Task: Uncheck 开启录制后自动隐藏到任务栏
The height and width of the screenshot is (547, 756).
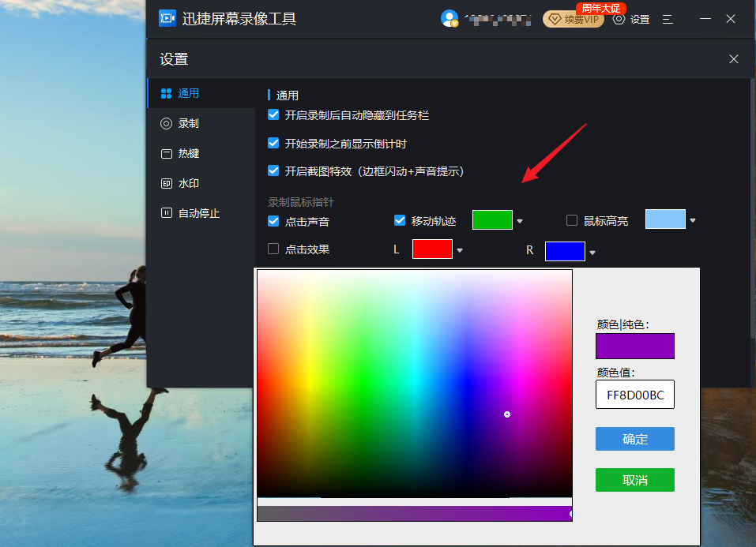Action: pos(274,115)
